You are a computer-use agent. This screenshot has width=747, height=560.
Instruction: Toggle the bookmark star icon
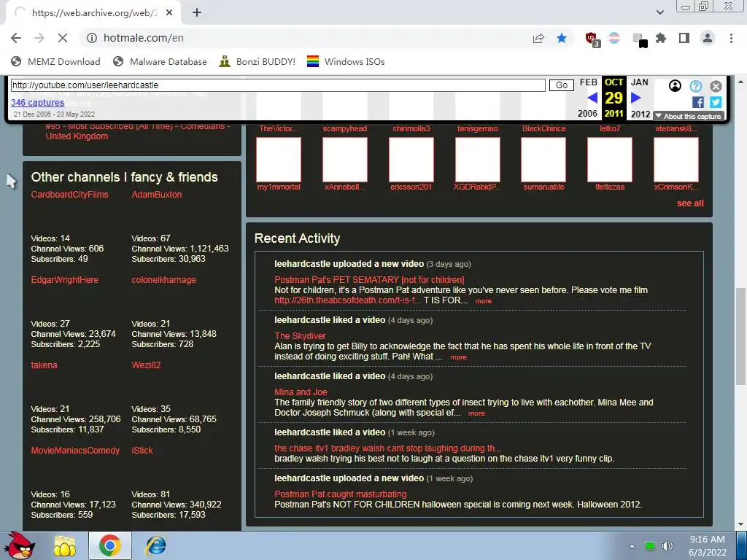click(x=562, y=38)
